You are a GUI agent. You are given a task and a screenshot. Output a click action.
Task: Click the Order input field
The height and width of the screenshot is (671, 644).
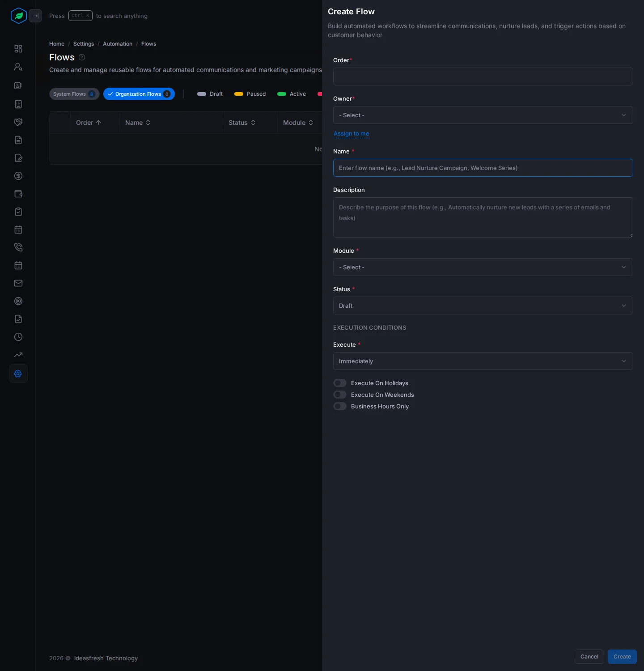(483, 76)
